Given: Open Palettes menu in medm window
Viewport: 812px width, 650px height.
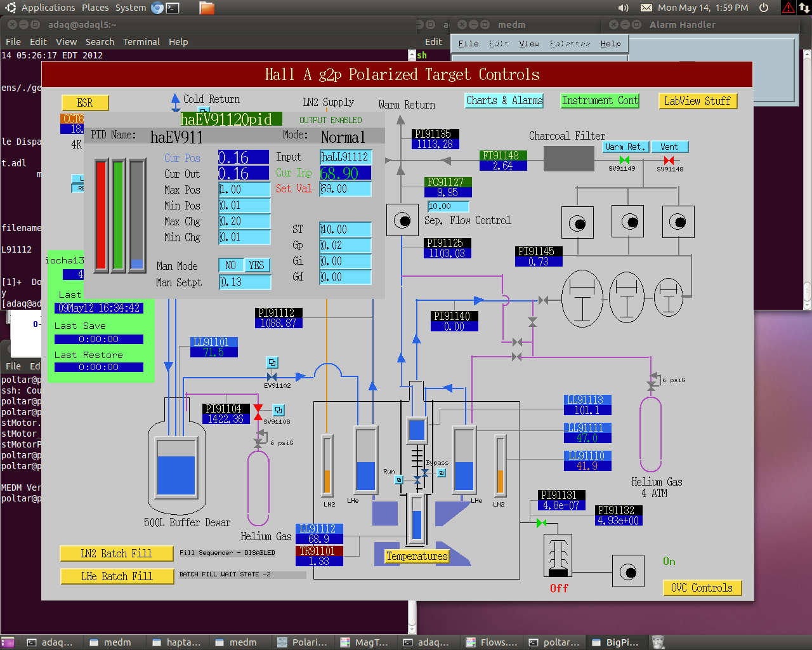Looking at the screenshot, I should coord(570,44).
